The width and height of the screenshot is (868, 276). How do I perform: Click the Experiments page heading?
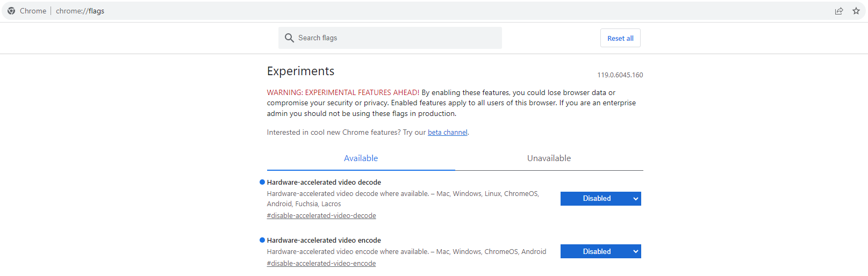300,71
